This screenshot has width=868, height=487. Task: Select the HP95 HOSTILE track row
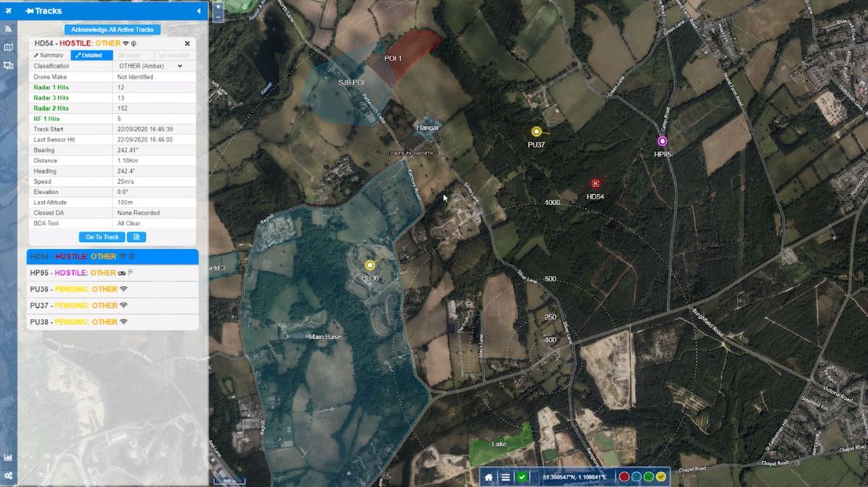(112, 273)
